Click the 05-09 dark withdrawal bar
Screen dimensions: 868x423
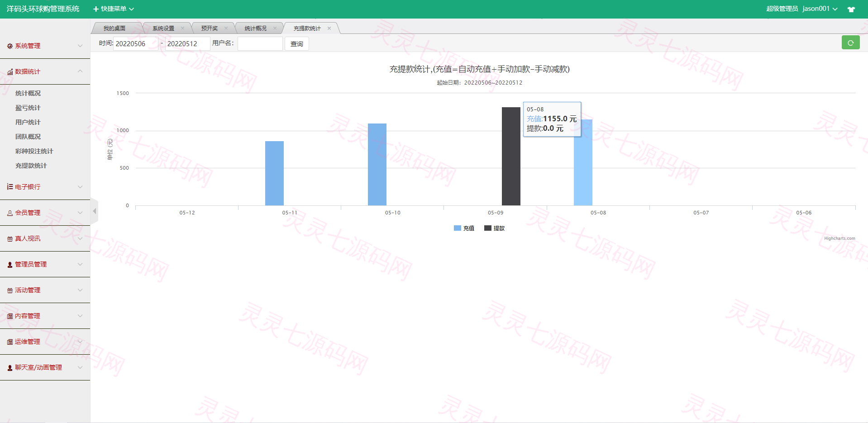coord(511,156)
